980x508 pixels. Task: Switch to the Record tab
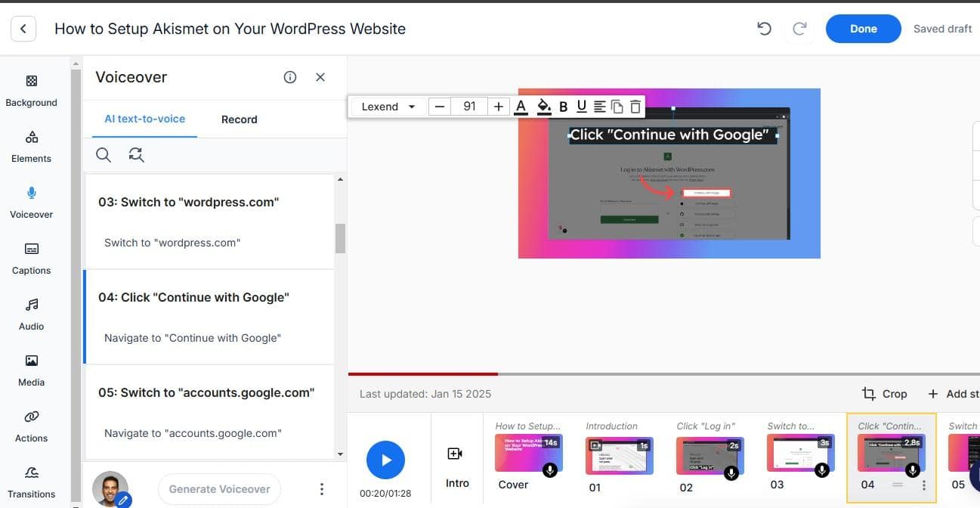(239, 119)
